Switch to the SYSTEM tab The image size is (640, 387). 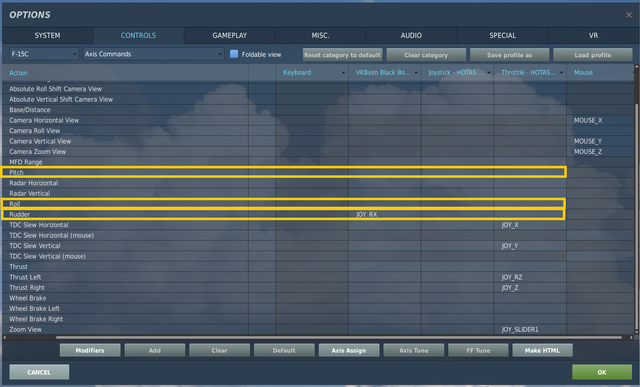click(47, 36)
